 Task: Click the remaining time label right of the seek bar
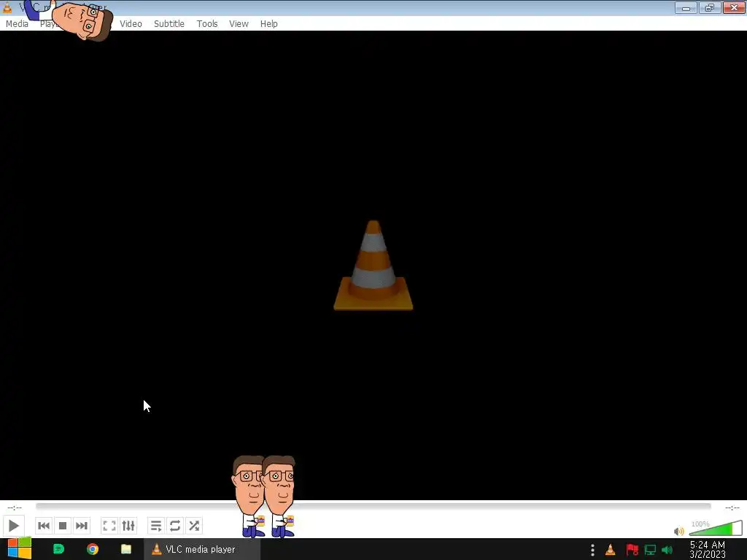[732, 507]
